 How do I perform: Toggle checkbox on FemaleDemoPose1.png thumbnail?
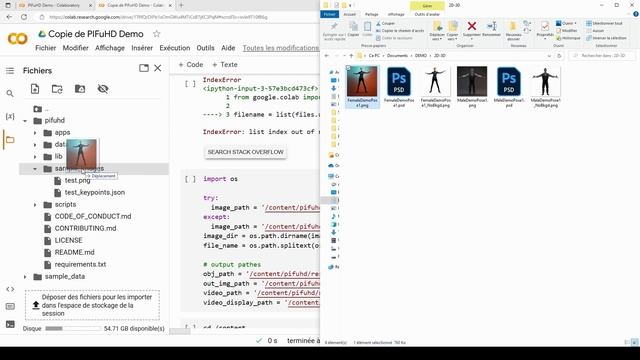(x=348, y=68)
